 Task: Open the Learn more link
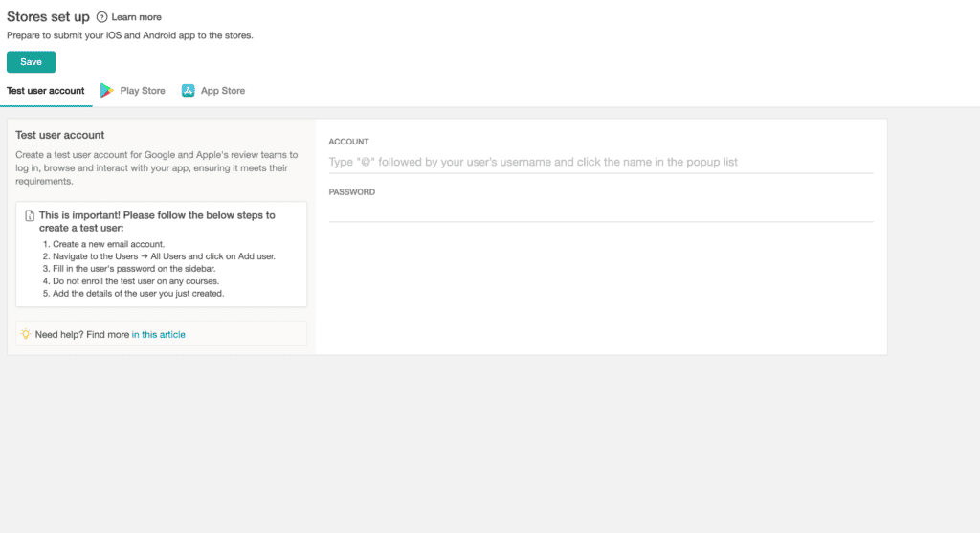click(136, 17)
